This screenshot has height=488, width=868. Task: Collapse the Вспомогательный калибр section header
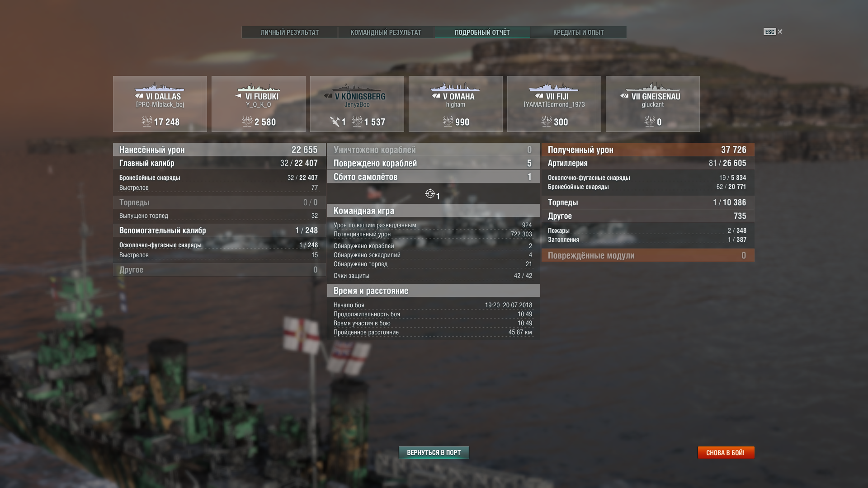(x=219, y=230)
